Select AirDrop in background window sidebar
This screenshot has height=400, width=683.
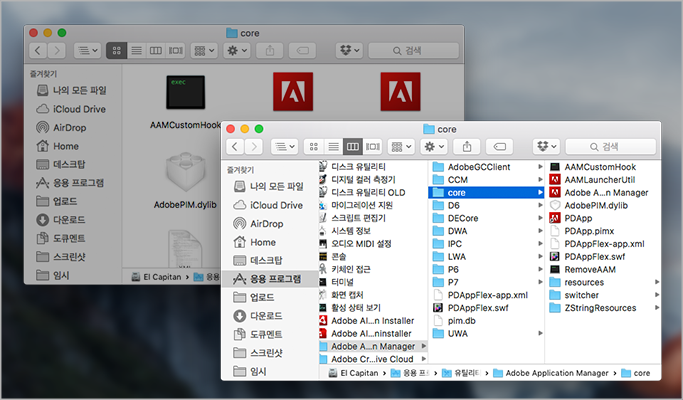coord(72,128)
